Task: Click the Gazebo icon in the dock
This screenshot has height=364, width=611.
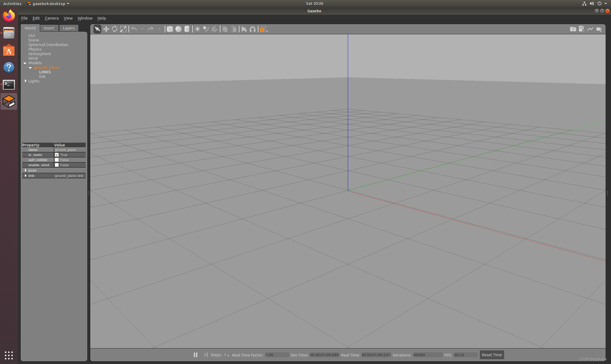Action: (x=9, y=101)
